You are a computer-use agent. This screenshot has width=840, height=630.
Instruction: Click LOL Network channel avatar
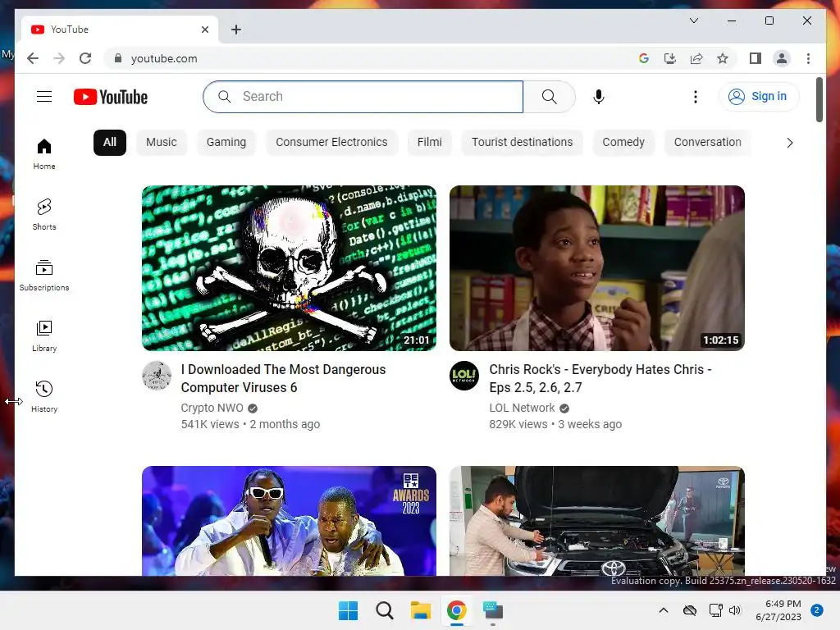(464, 376)
